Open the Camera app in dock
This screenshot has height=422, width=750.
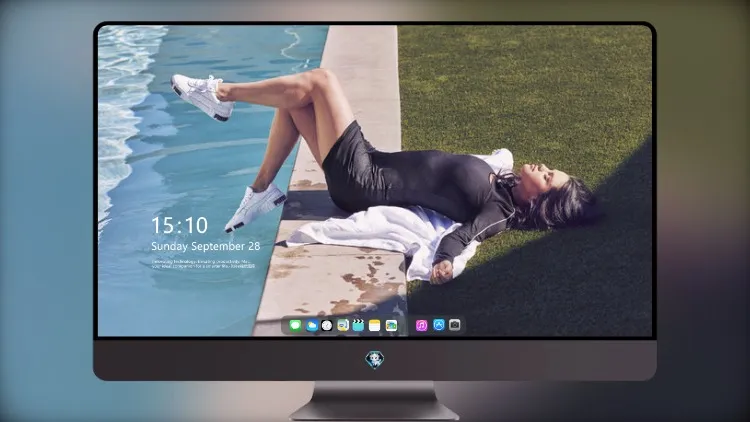click(455, 325)
